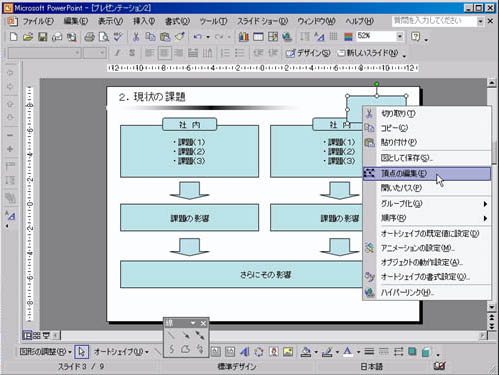Screen dimensions: 499x375
Task: Toggle the show grid icon in the toolbar
Action: (334, 36)
